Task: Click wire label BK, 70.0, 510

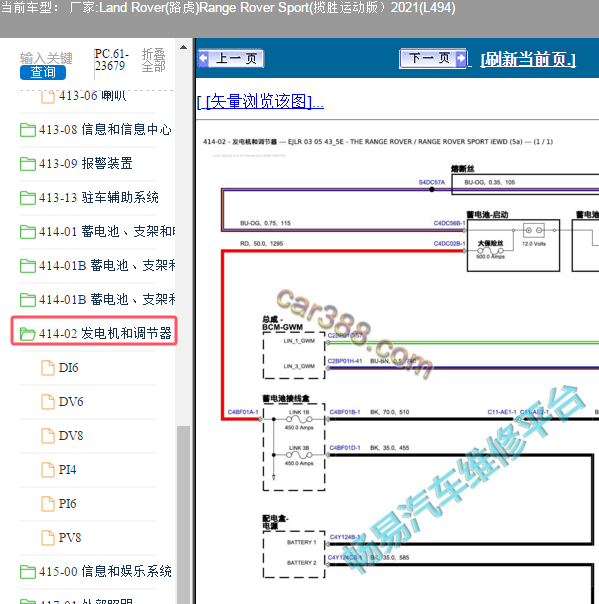Action: tap(389, 412)
